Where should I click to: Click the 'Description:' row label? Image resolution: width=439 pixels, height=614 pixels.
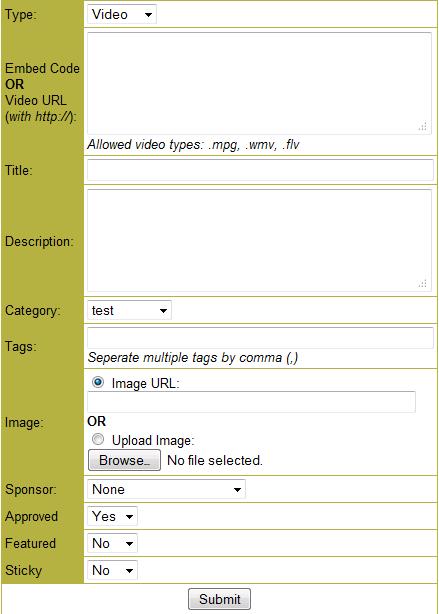(x=39, y=242)
